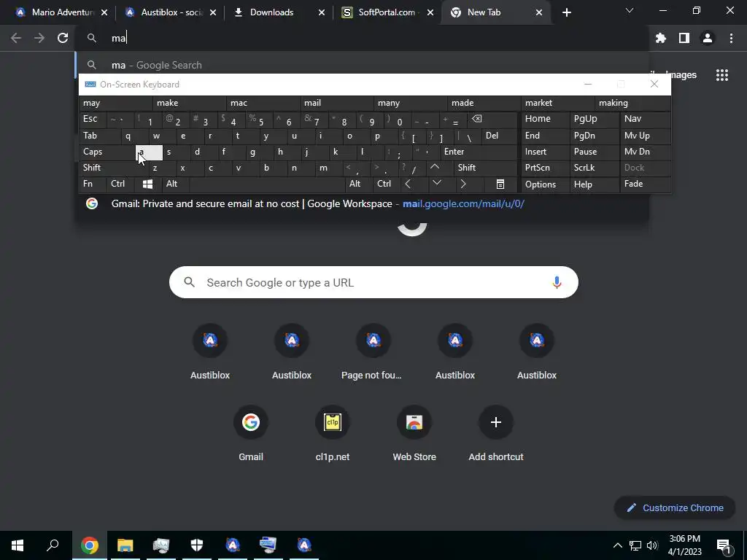The image size is (747, 560).
Task: Click the Enter key on On-Screen Keyboard
Action: [x=479, y=152]
